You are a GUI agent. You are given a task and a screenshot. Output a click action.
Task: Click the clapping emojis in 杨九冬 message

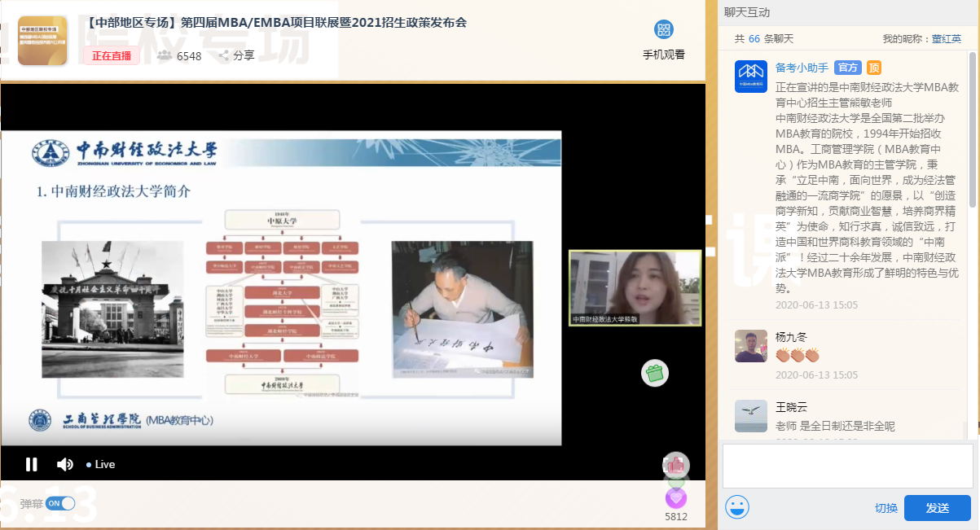(x=797, y=355)
